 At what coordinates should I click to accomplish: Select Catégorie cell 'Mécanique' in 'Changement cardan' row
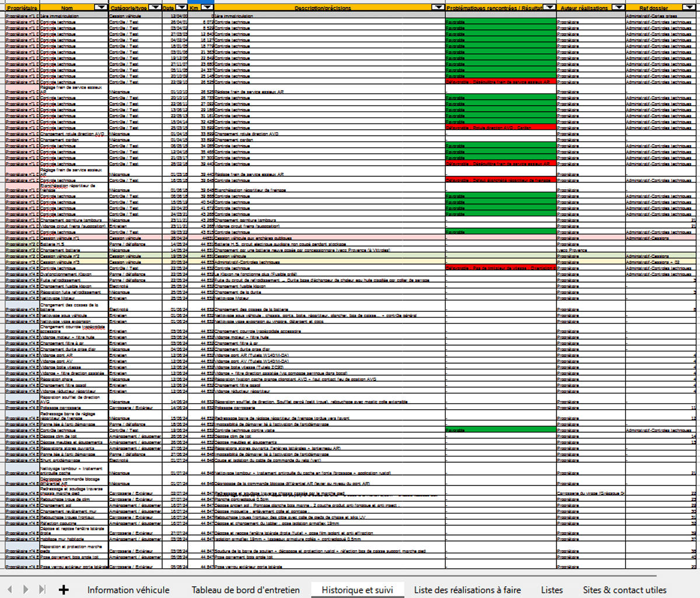[135, 140]
